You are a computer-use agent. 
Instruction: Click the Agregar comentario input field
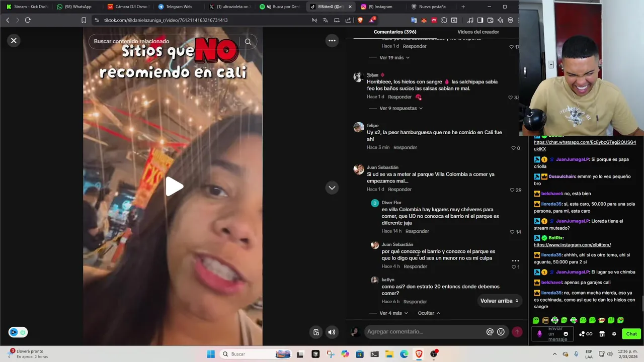425,332
